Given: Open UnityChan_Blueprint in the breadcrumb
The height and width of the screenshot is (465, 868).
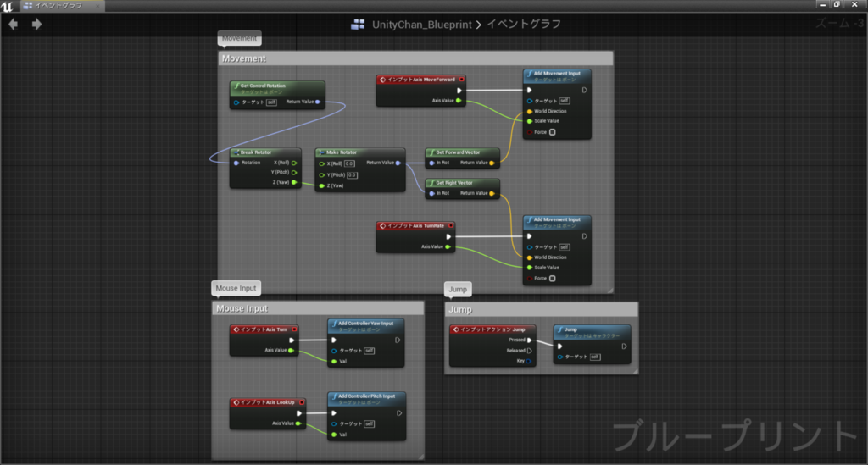Looking at the screenshot, I should click(422, 25).
